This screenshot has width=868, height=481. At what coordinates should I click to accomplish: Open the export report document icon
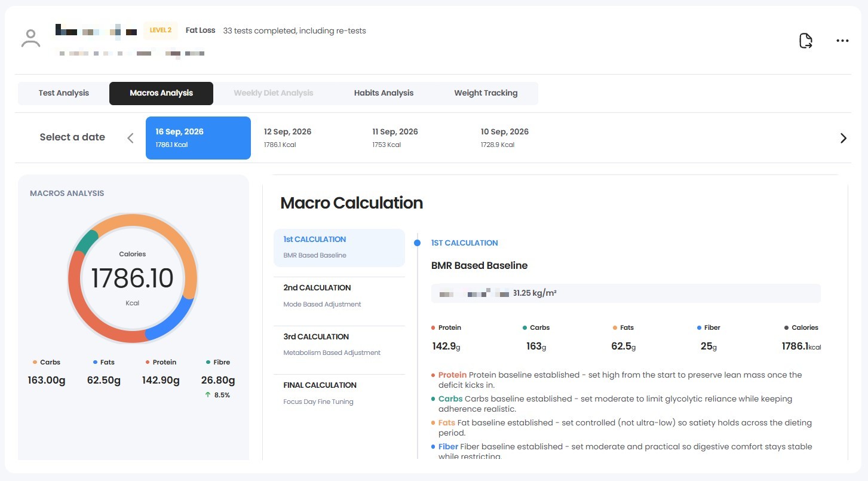click(806, 41)
